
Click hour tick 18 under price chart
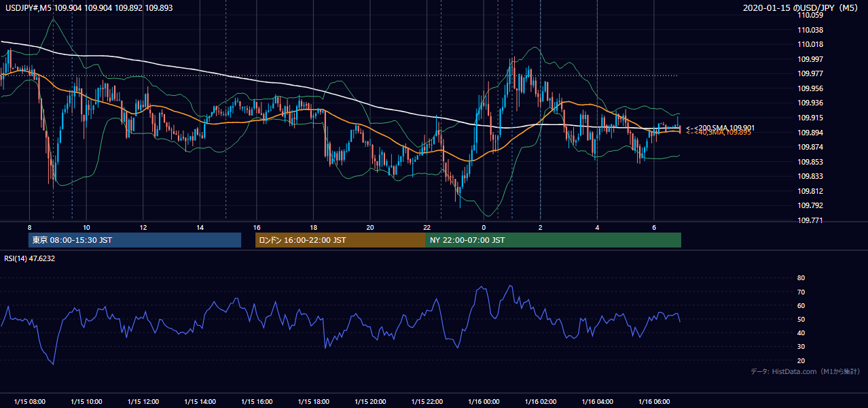tap(314, 227)
